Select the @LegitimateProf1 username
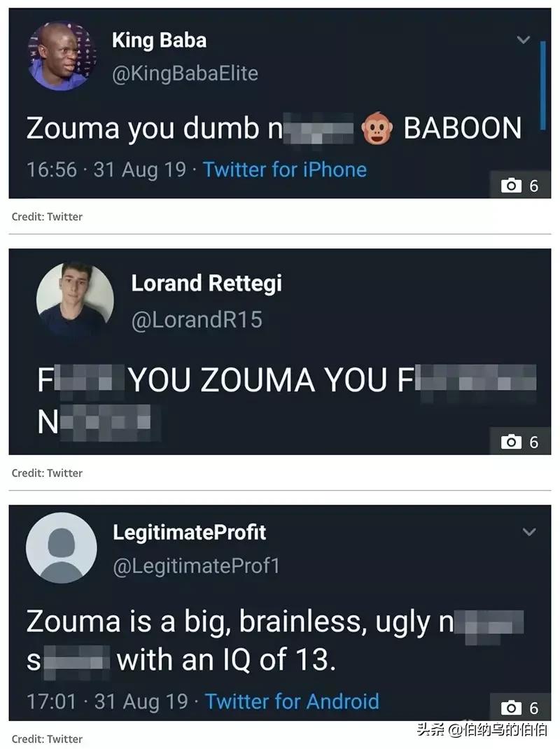This screenshot has height=749, width=560. click(196, 566)
